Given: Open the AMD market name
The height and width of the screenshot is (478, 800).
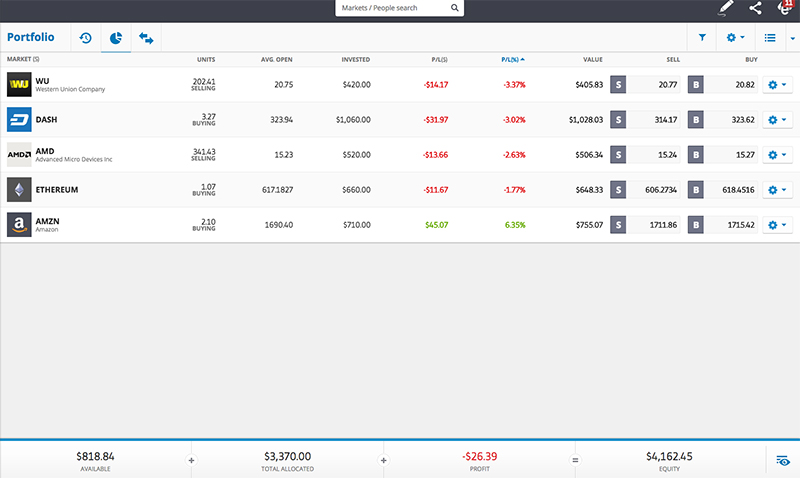Looking at the screenshot, I should 45,151.
